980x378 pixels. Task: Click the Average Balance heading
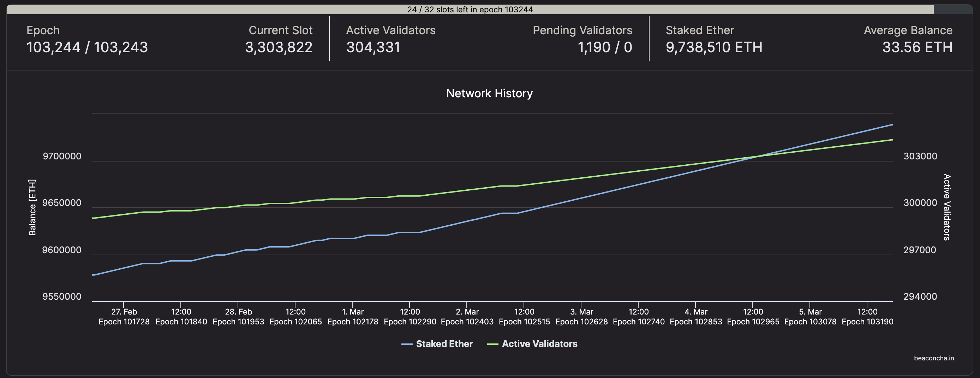[x=908, y=30]
